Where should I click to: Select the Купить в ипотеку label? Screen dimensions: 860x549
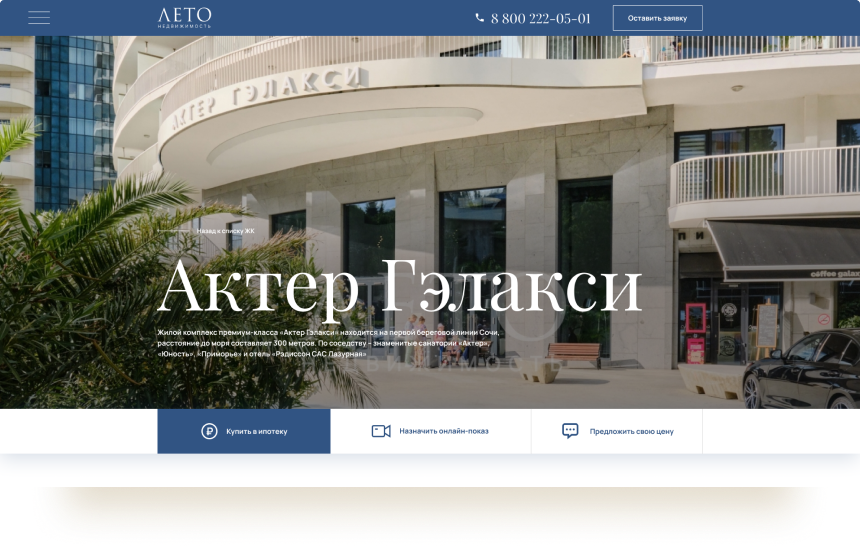click(x=257, y=431)
